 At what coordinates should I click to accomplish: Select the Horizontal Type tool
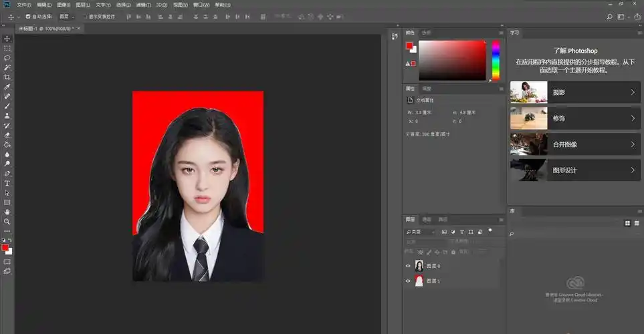click(7, 184)
